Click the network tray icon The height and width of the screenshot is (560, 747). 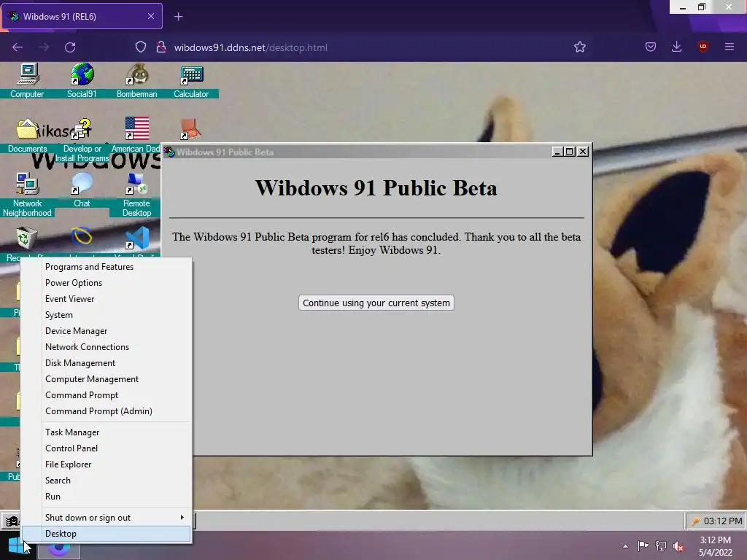661,546
